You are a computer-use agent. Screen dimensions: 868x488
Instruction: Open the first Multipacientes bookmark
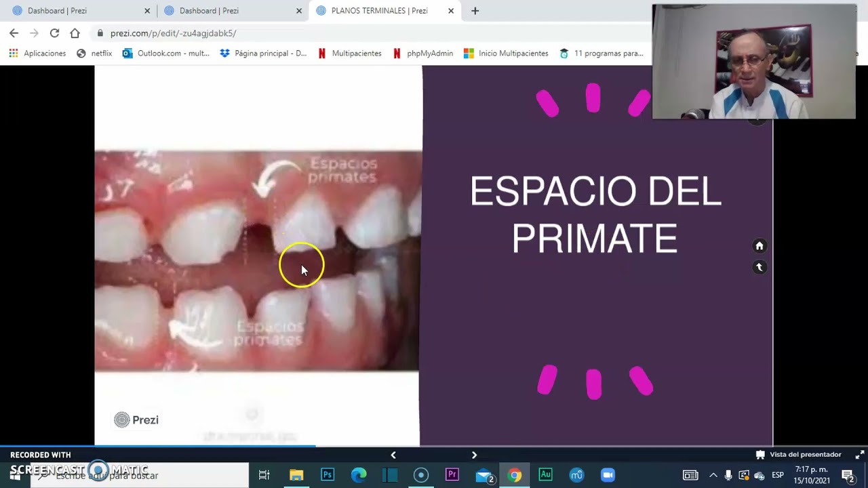[349, 53]
